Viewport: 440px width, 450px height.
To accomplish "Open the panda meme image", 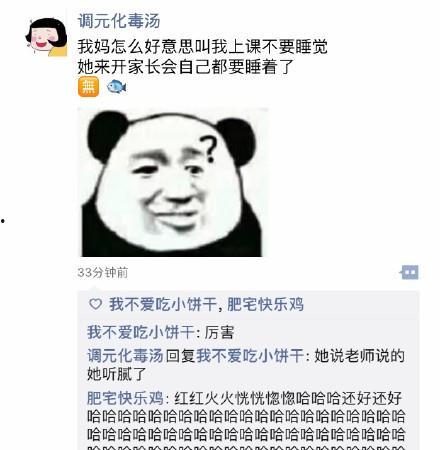I will pos(172,182).
